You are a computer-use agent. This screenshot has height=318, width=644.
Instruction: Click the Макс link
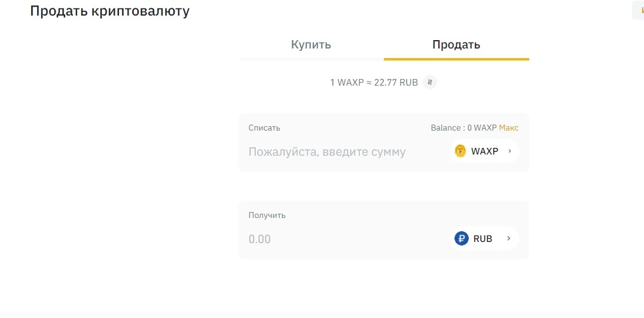click(x=509, y=128)
